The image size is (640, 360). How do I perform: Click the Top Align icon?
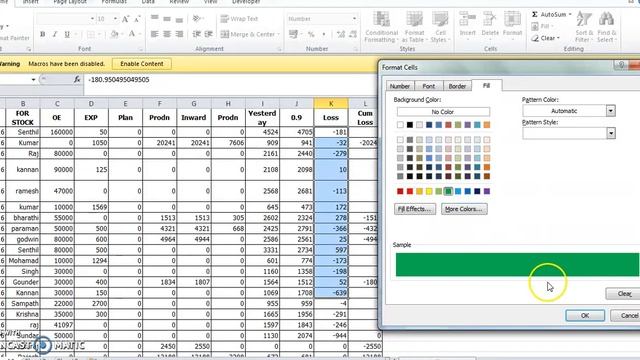click(154, 18)
